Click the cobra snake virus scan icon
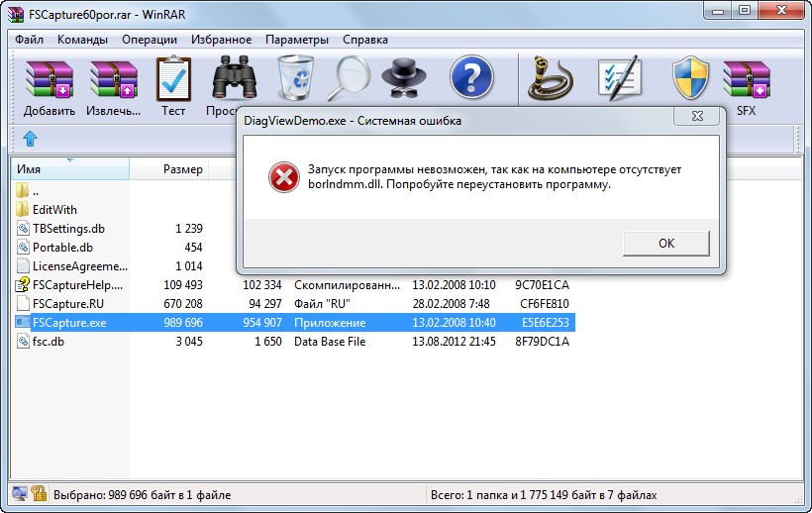The height and width of the screenshot is (513, 812). point(551,77)
